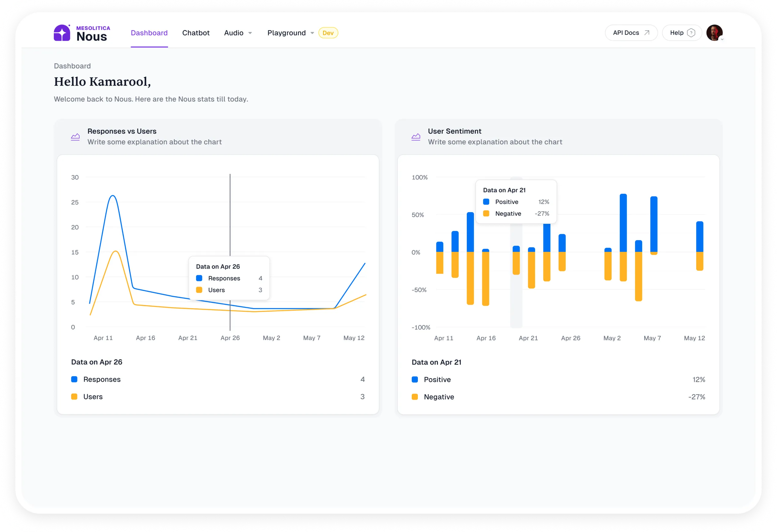The image size is (777, 532).
Task: Click the blue Positive legend square below chart
Action: pyautogui.click(x=415, y=379)
